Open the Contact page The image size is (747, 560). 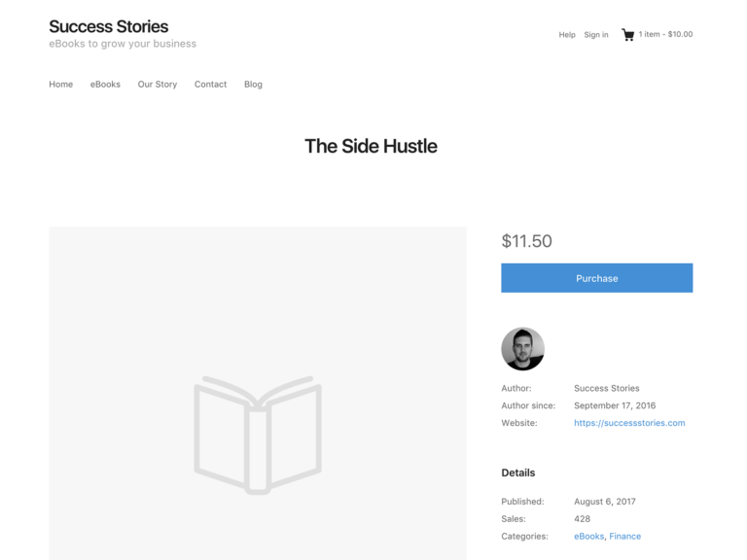point(210,85)
